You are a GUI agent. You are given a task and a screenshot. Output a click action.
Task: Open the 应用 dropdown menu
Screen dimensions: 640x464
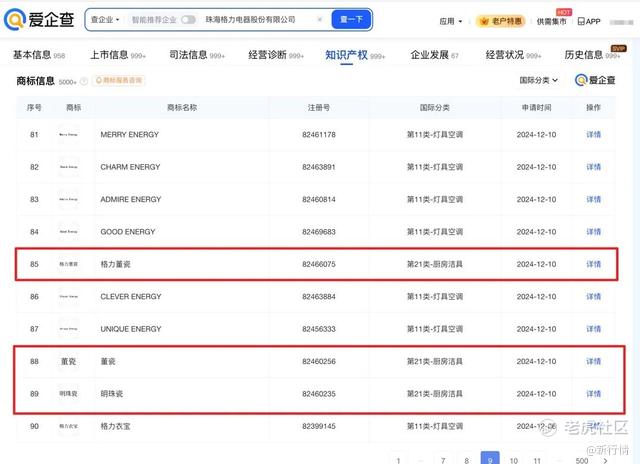(x=451, y=21)
